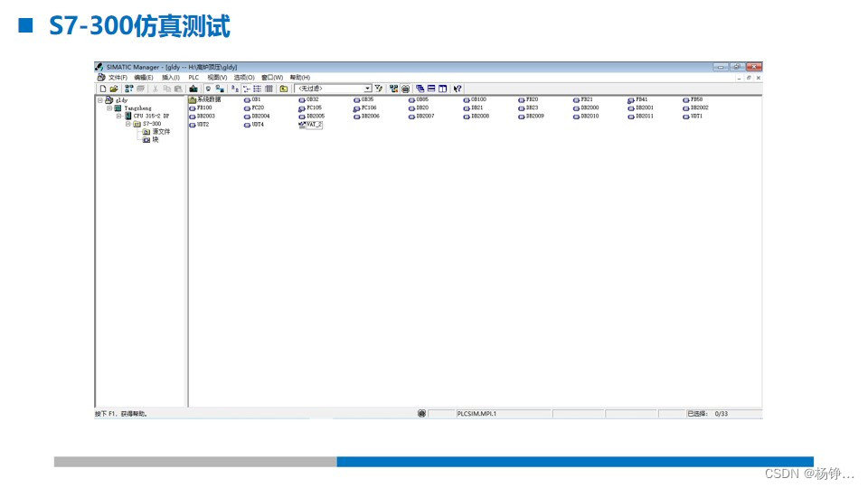Screen dimensions: 868x488
Task: Select block DB2003
Action: coord(202,117)
